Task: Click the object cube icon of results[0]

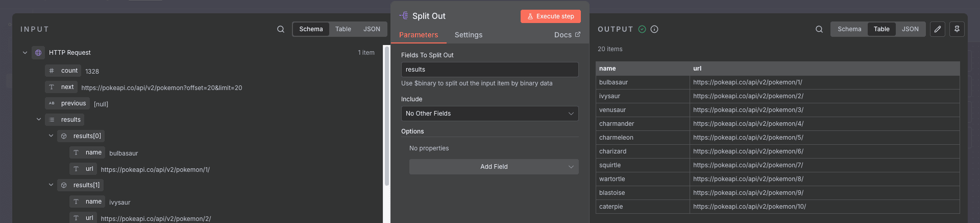Action: [64, 136]
